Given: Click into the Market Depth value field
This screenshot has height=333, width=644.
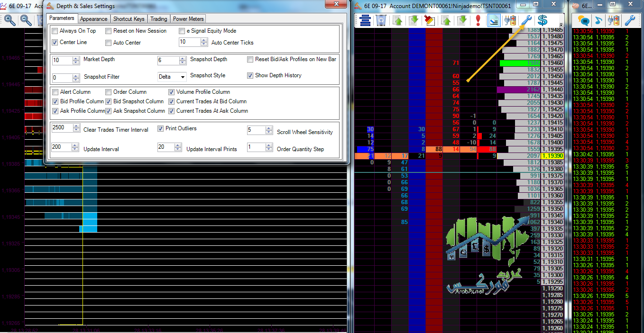Looking at the screenshot, I should (62, 60).
